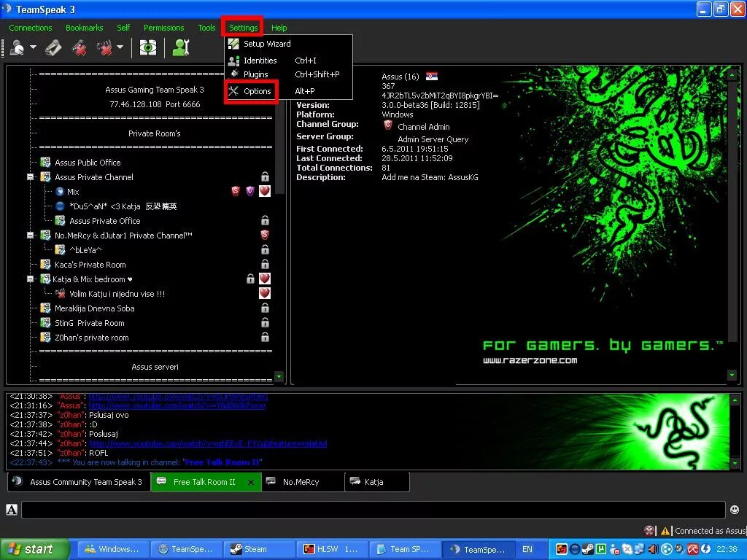This screenshot has height=560, width=747.
Task: Click the StinG Private Room channel icon
Action: [46, 323]
